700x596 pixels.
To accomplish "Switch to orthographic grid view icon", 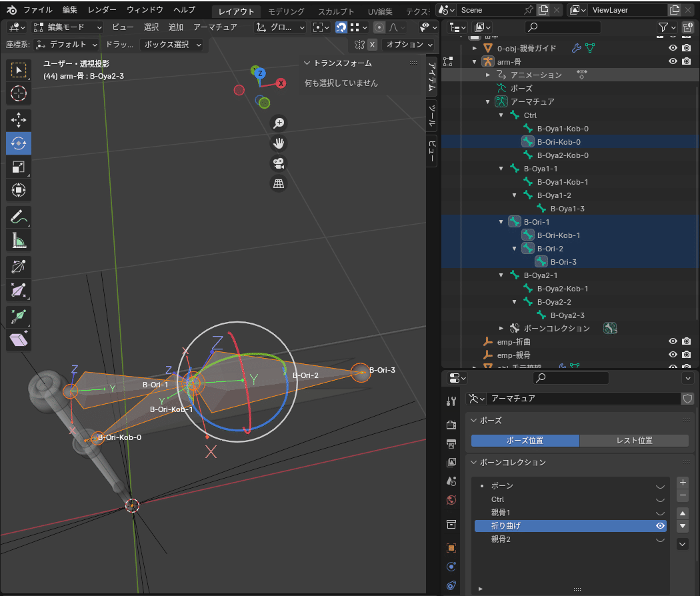I will (279, 184).
